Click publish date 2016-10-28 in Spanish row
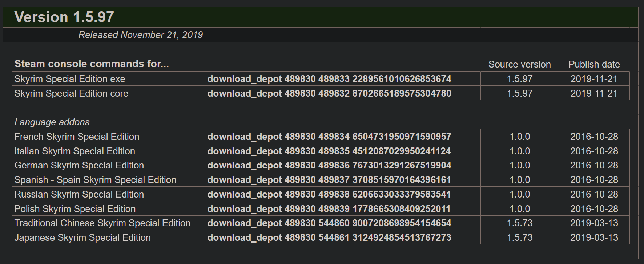The image size is (644, 264). coord(594,180)
